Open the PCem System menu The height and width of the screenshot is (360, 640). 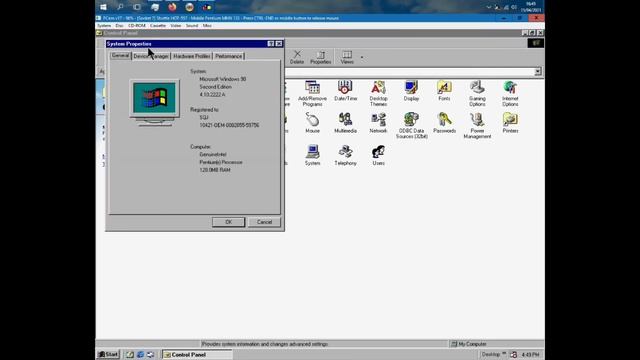click(104, 25)
